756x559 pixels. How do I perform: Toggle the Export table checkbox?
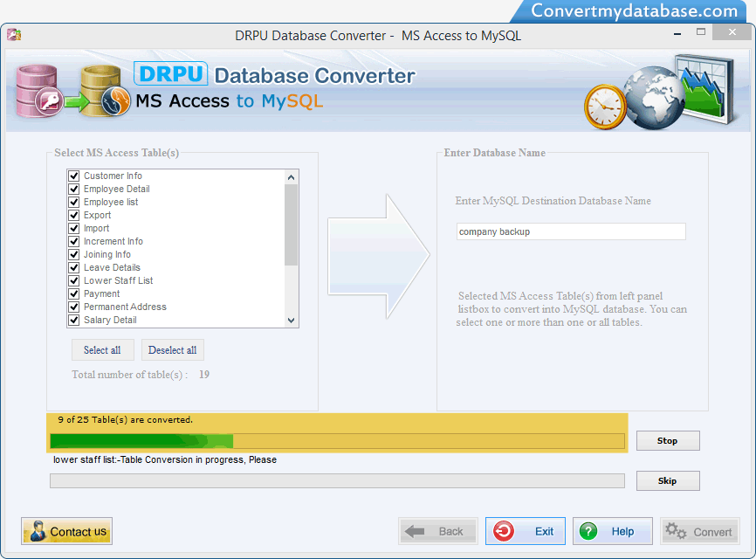pos(74,215)
